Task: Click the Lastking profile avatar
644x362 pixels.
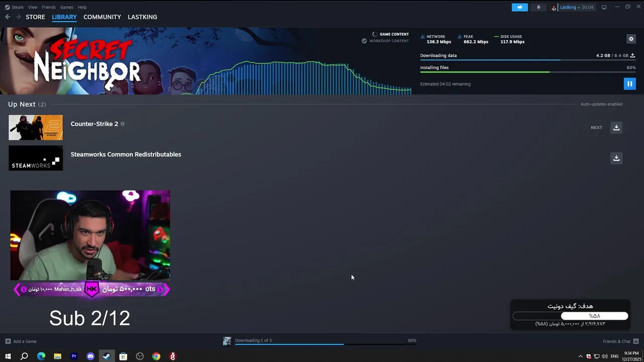Action: pyautogui.click(x=554, y=7)
